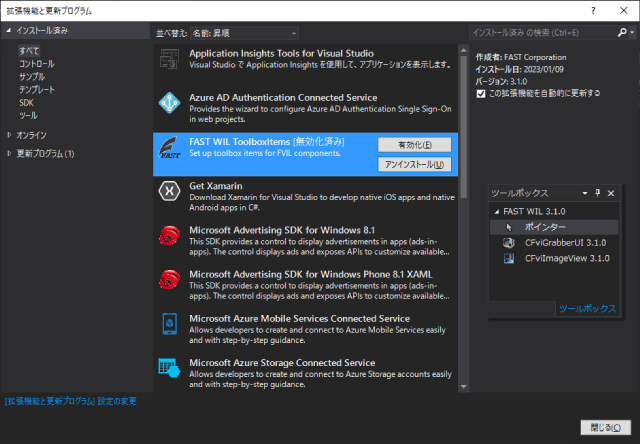Click the 有効化(E) enable button

point(414,145)
